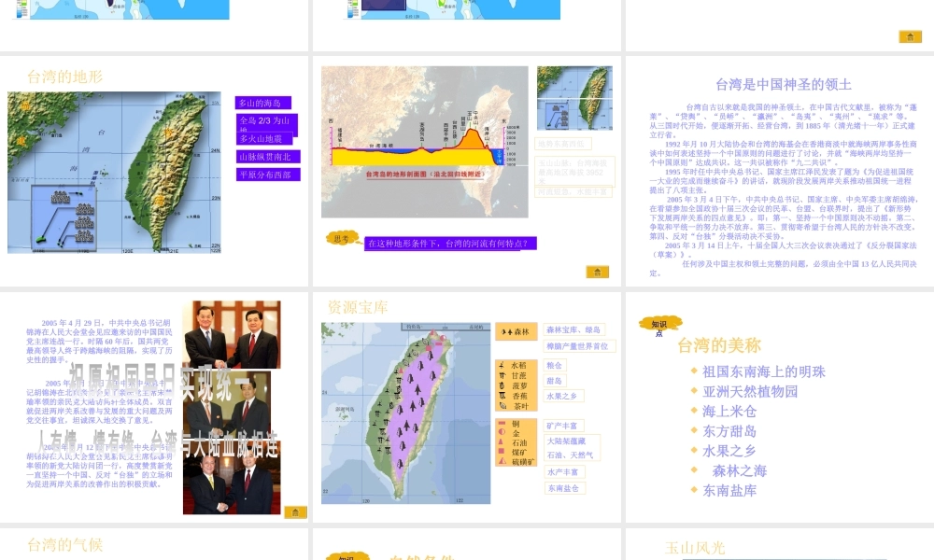Click the question box 在这种地形条件下，台湾的河流有何特点？
The height and width of the screenshot is (560, 934).
point(450,244)
